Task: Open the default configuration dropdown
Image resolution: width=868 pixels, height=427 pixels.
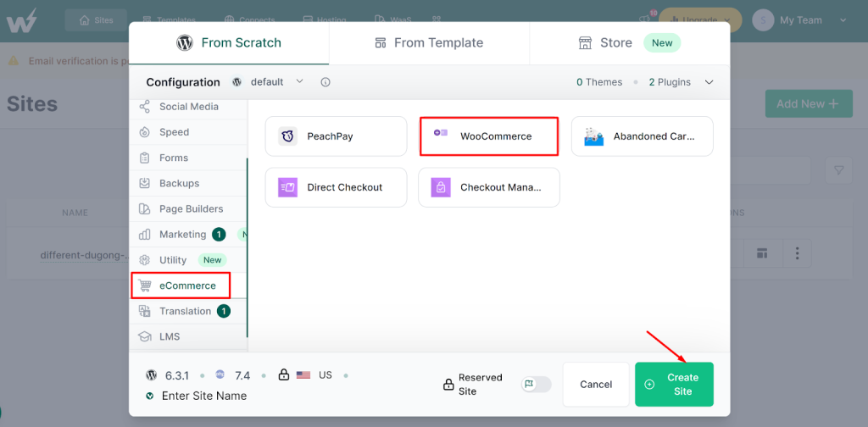Action: [269, 82]
